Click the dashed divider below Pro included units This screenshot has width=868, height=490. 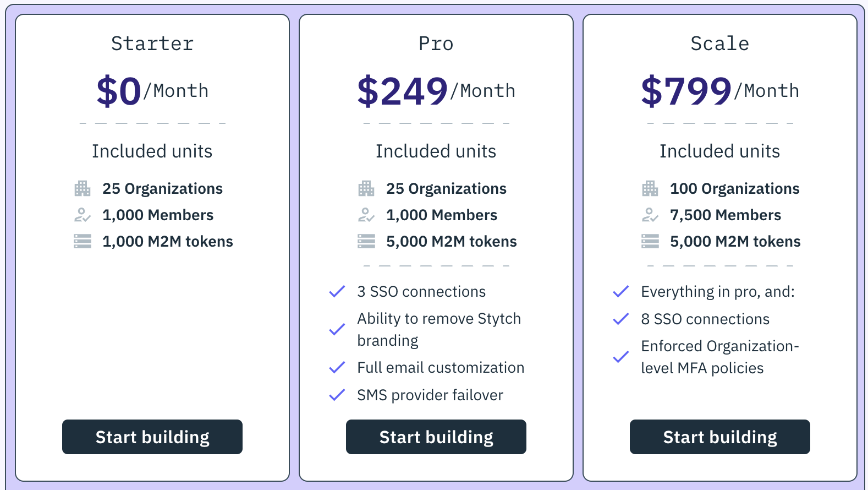[x=436, y=265]
